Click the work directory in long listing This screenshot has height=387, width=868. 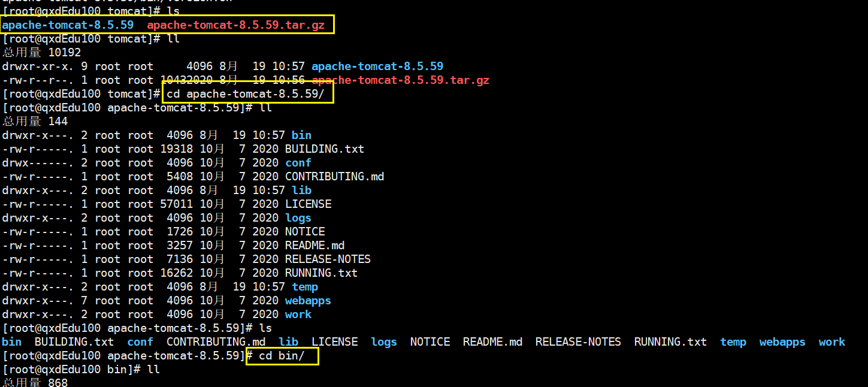298,315
